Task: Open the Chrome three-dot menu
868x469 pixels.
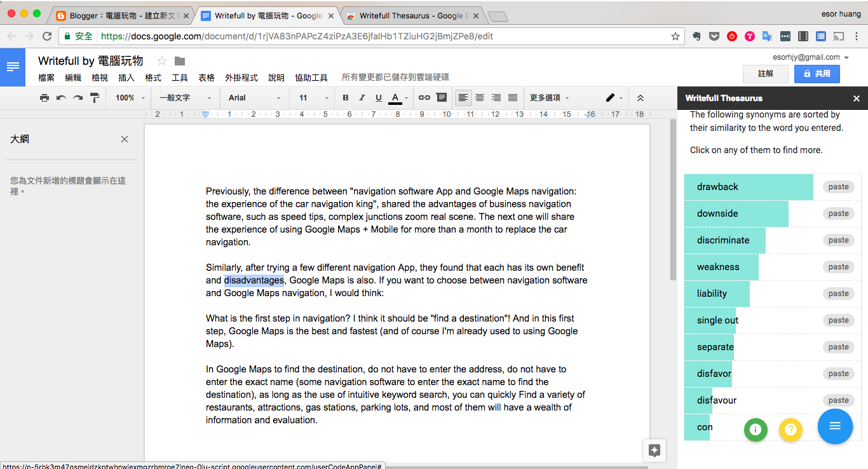Action: point(857,36)
